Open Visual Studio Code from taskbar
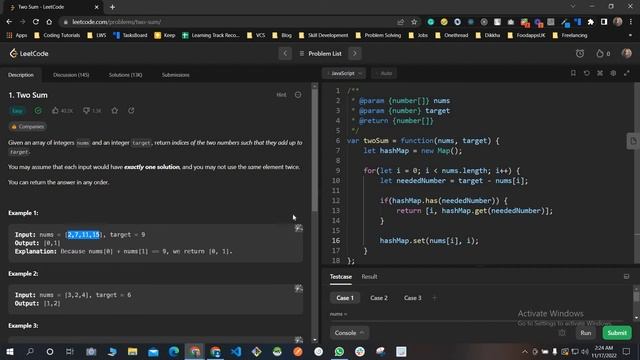 236,351
